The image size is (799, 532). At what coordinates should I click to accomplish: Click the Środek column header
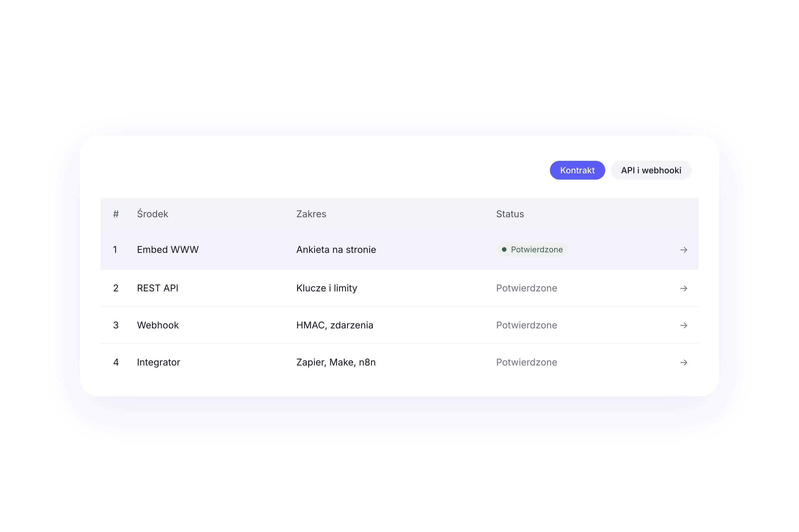152,214
